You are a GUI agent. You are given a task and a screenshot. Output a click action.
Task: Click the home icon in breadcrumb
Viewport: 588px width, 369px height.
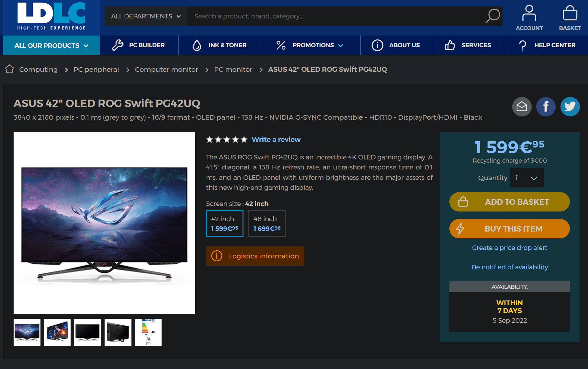tap(10, 69)
